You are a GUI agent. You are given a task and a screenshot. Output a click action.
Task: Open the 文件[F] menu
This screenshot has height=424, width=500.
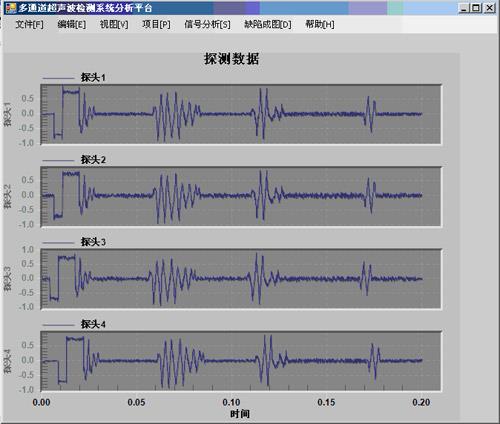pos(30,24)
